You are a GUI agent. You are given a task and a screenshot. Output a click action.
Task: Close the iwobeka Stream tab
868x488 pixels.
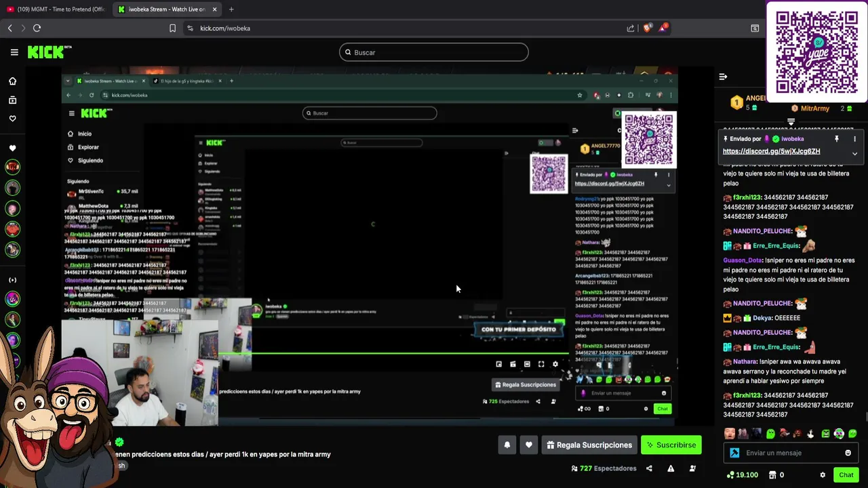[x=214, y=9]
